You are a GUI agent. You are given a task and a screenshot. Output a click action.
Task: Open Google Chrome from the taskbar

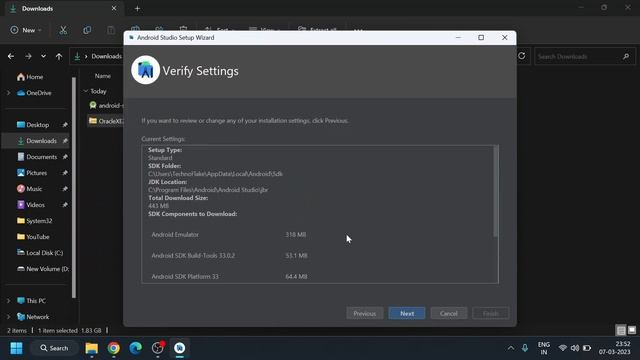click(x=113, y=348)
